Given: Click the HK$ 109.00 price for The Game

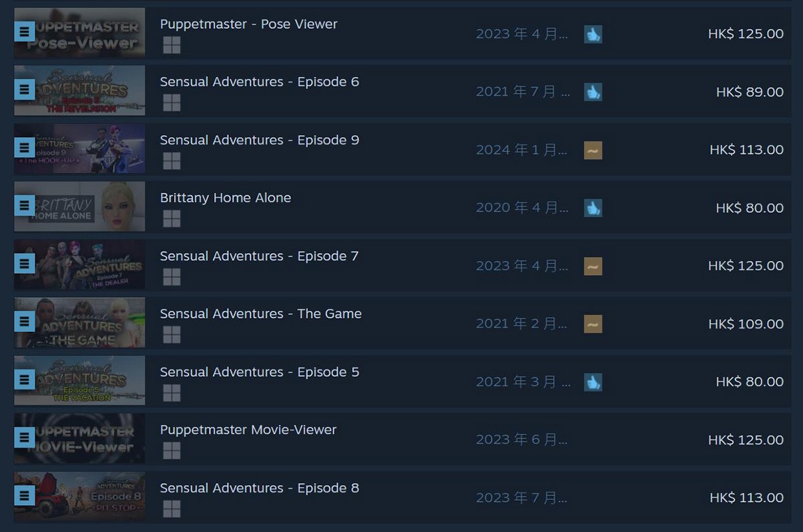Looking at the screenshot, I should tap(746, 324).
